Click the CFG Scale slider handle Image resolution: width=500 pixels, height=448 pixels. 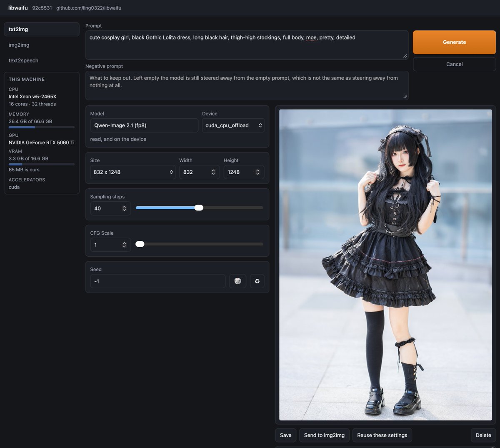pos(140,244)
